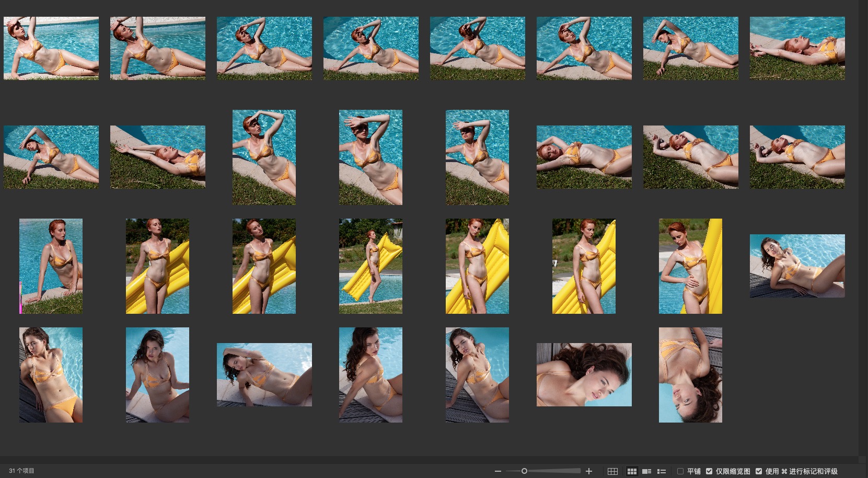Viewport: 868px width, 478px height.
Task: Select the last thumbnail in the third row
Action: (x=797, y=266)
